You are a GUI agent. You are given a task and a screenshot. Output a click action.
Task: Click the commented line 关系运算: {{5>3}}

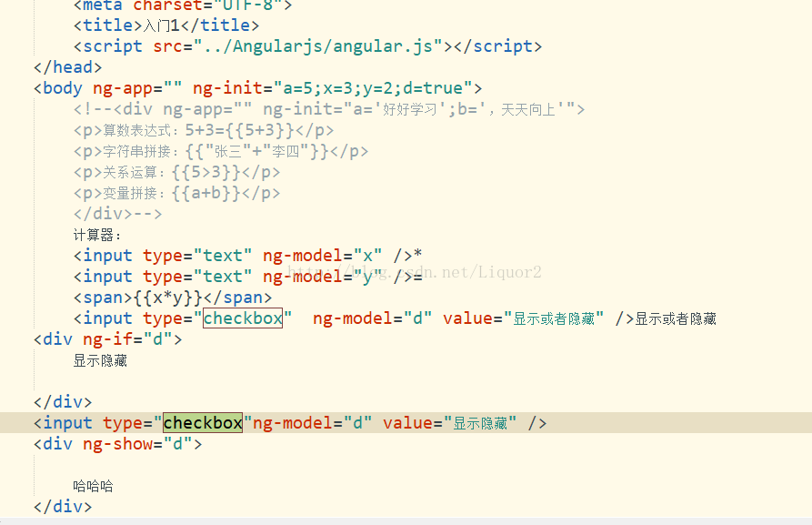176,172
